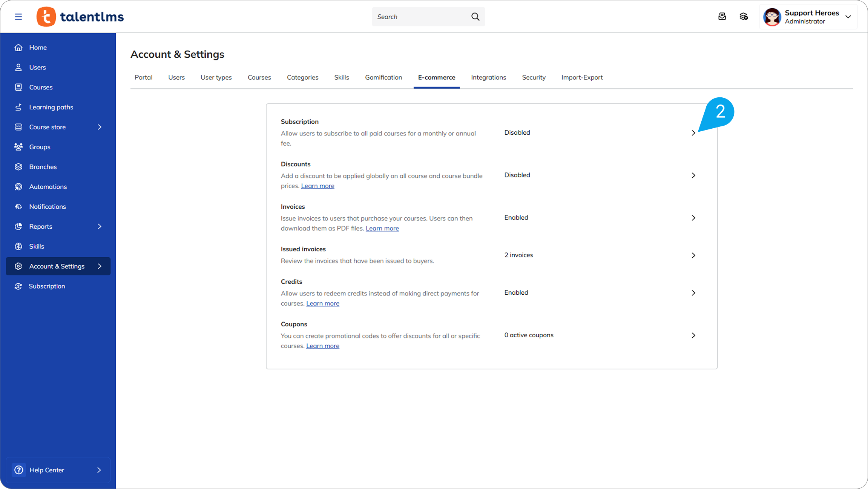
Task: Click the top-bar branches icon
Action: pos(743,17)
